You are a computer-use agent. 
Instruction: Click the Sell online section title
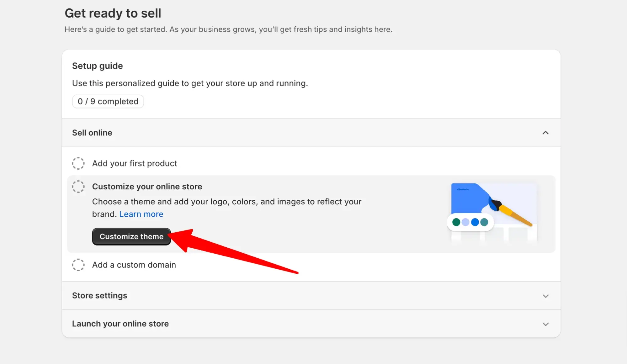click(x=92, y=133)
